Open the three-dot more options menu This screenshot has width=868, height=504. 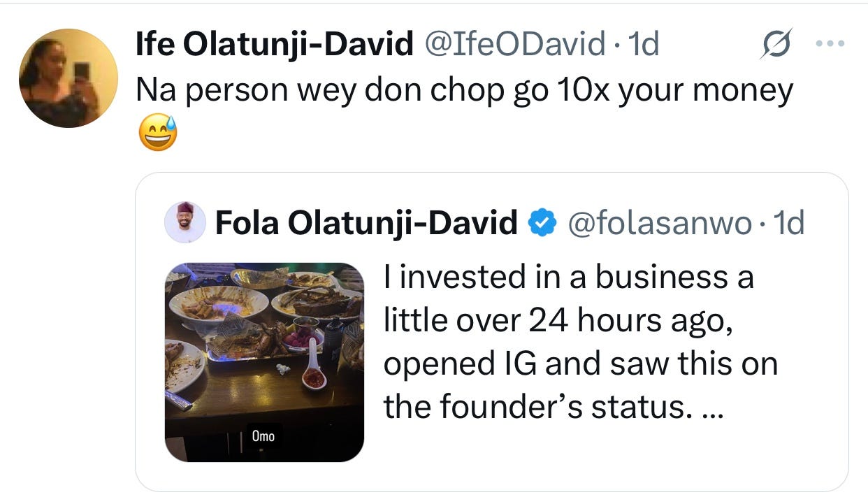point(830,44)
